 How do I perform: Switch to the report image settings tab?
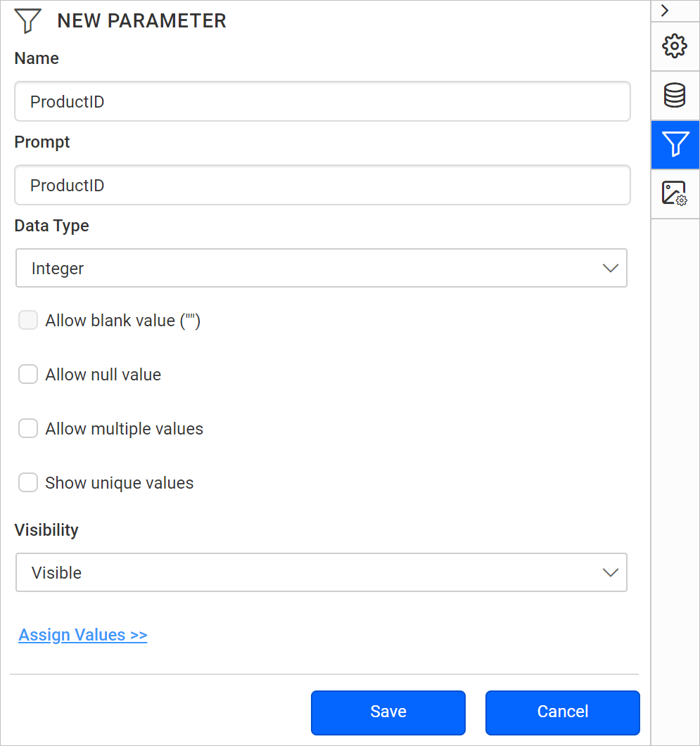pos(675,193)
